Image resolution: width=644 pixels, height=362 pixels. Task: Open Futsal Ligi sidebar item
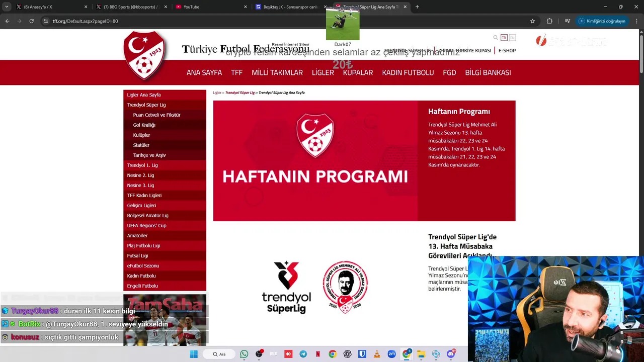(x=165, y=255)
